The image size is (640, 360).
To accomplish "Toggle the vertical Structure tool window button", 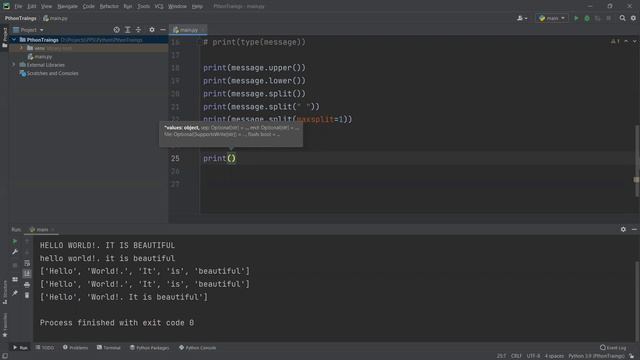I will coord(4,292).
